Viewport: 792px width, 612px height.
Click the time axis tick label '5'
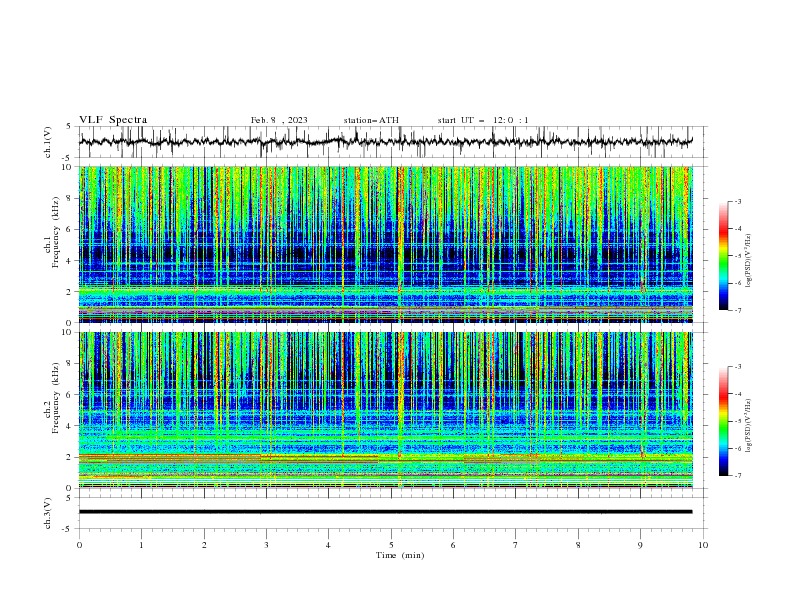click(391, 545)
